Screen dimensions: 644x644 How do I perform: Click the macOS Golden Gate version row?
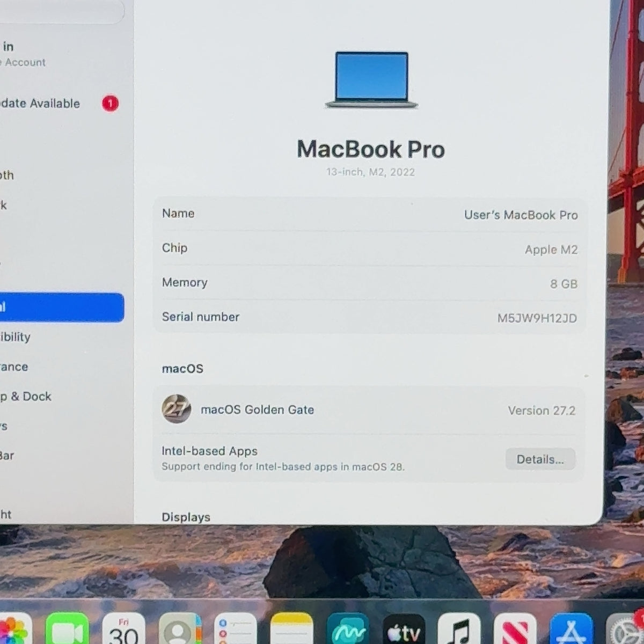click(x=369, y=411)
